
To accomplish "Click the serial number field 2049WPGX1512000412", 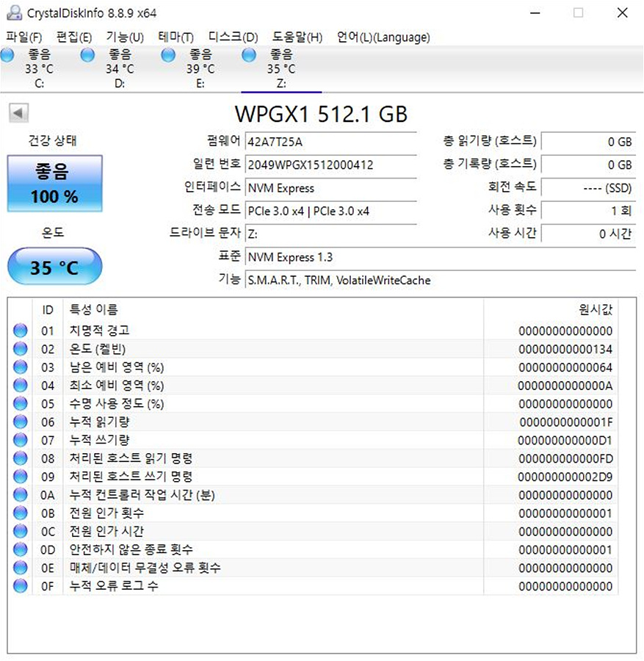I will click(331, 165).
